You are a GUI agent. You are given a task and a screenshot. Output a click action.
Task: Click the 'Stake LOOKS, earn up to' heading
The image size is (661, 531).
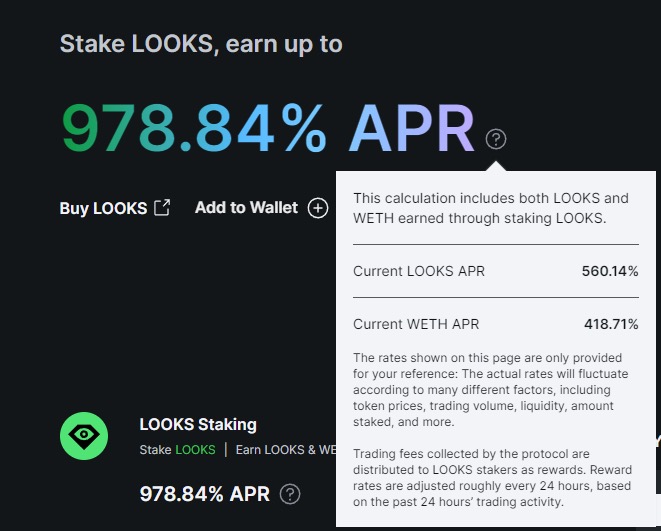(x=201, y=44)
